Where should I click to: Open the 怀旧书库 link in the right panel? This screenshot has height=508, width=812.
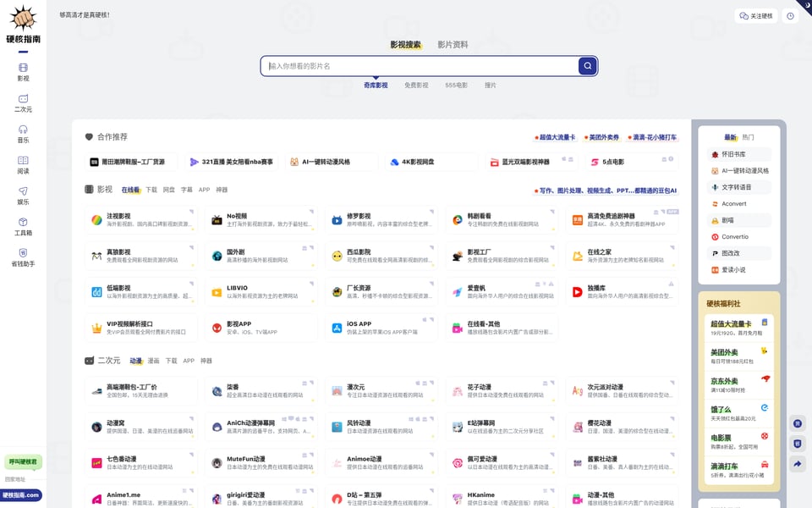click(x=734, y=154)
